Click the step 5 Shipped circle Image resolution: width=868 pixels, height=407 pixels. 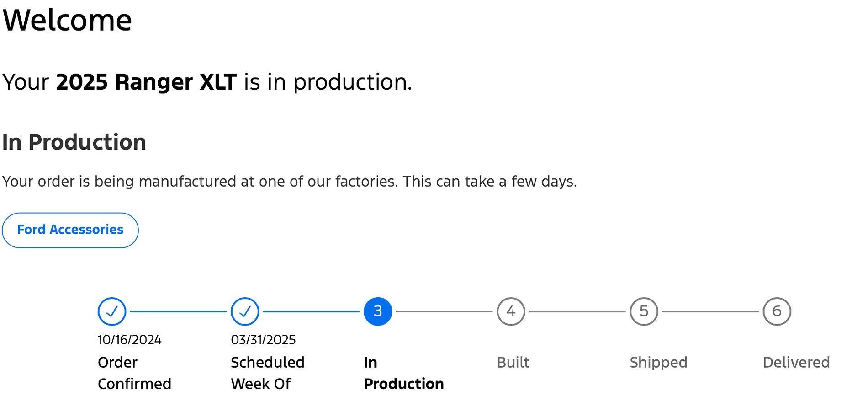pos(644,311)
